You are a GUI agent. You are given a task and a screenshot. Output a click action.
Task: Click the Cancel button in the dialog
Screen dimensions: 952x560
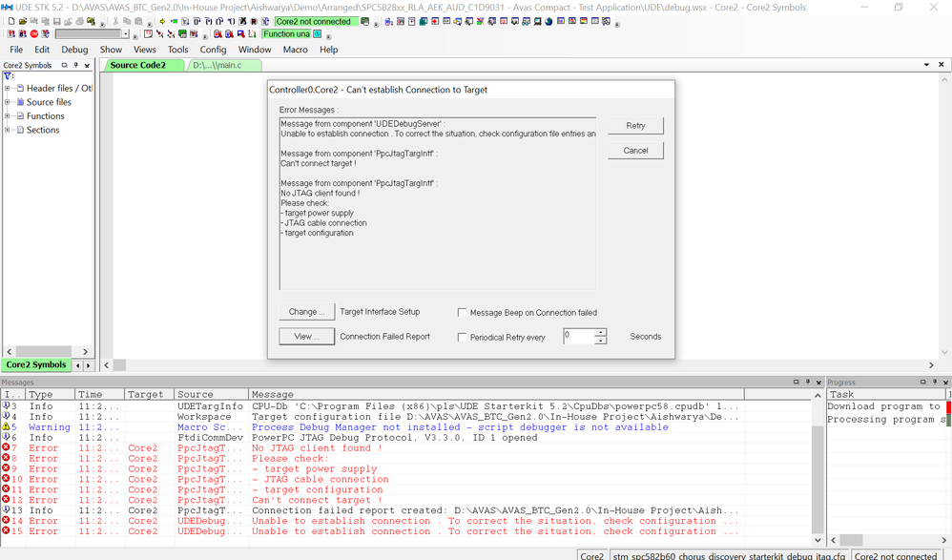click(x=635, y=151)
